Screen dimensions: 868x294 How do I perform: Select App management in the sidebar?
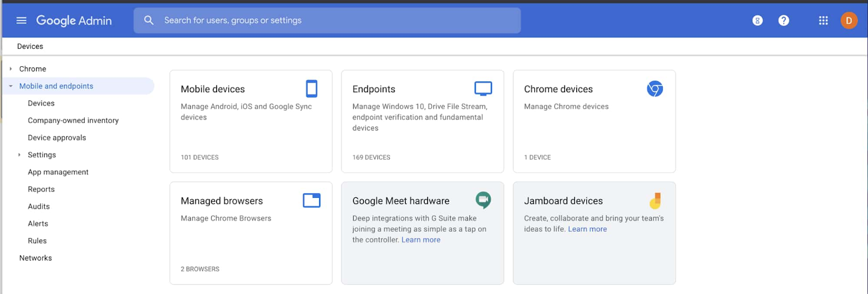58,172
